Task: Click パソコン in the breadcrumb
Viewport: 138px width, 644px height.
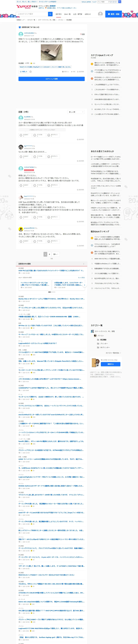Action: pos(61,20)
